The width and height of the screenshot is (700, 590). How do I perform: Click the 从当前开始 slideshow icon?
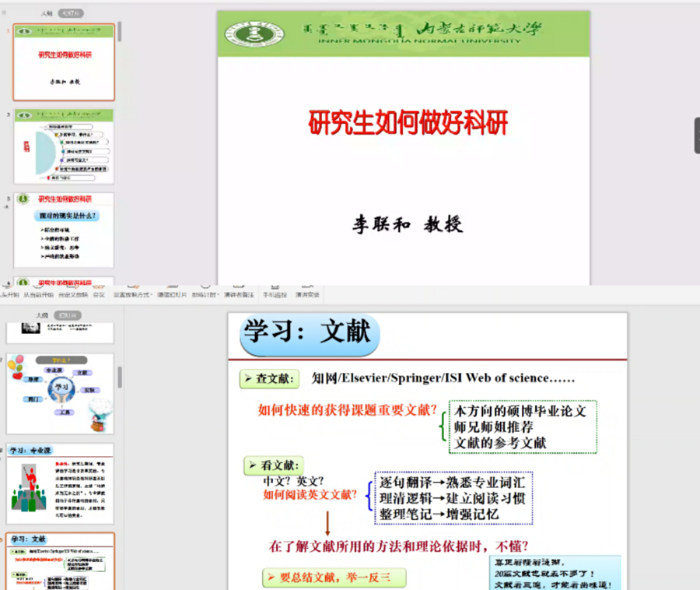(x=38, y=294)
